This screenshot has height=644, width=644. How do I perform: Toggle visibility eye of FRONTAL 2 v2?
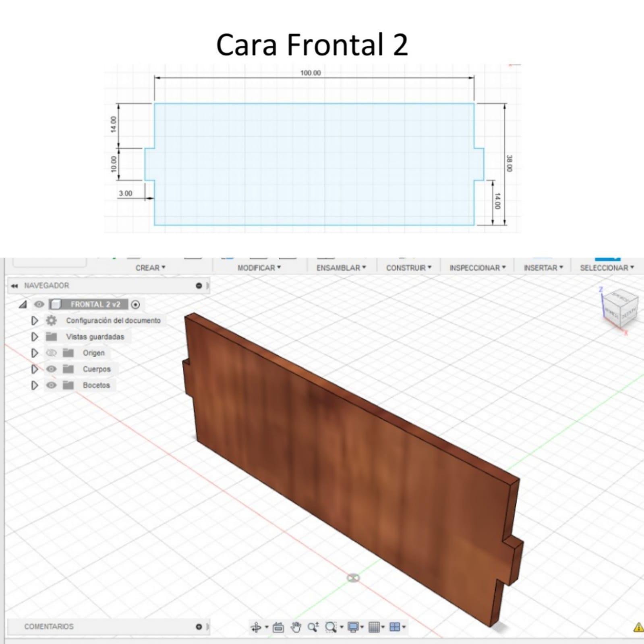(x=39, y=304)
